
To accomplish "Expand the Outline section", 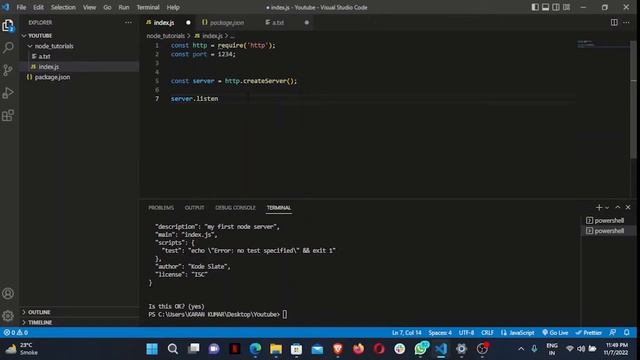I will click(x=79, y=312).
